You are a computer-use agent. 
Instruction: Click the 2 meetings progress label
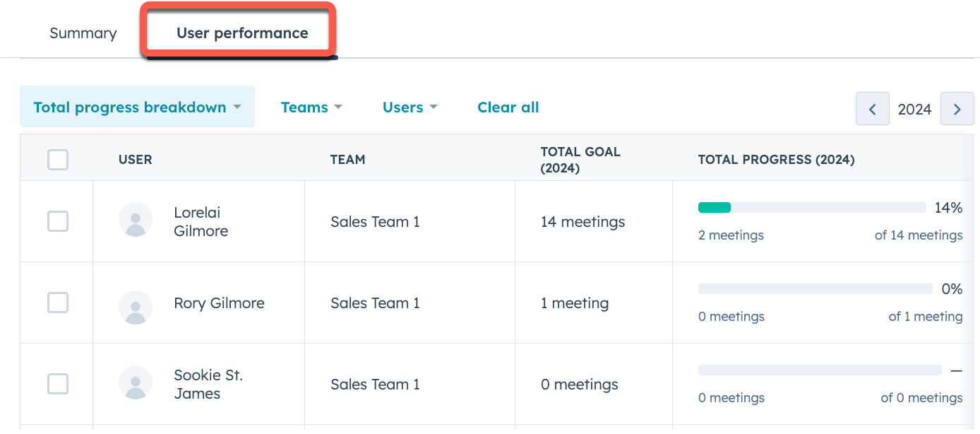pos(731,235)
